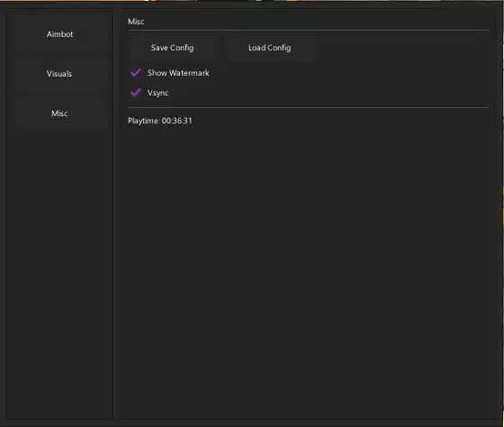
Task: Select the Misc sidebar tab
Action: click(x=59, y=114)
